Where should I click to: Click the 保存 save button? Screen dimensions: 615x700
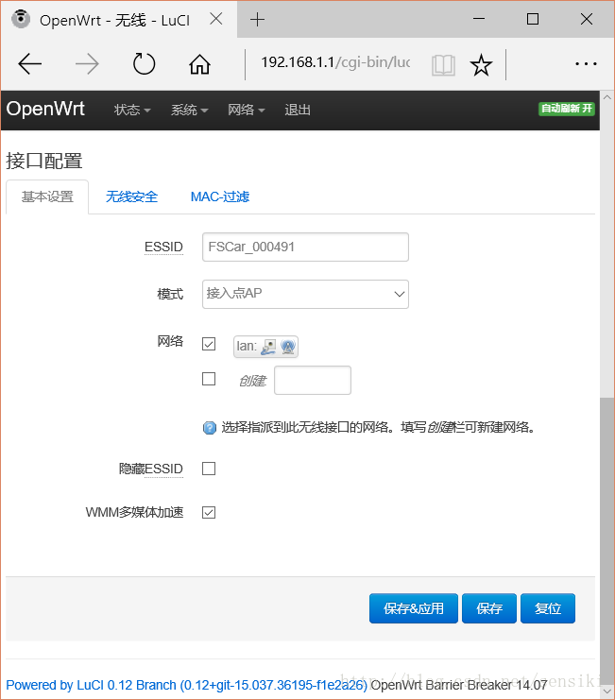tap(489, 608)
